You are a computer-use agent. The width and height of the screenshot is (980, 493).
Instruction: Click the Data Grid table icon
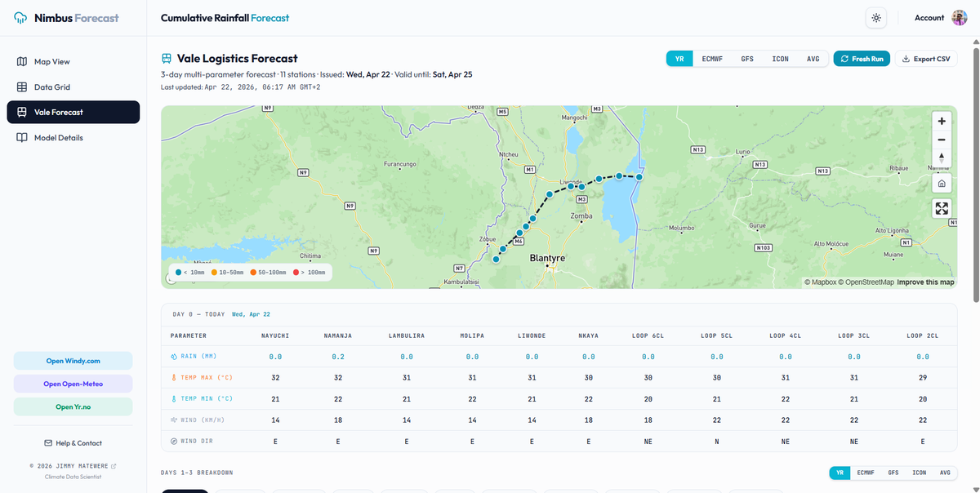[x=22, y=87]
